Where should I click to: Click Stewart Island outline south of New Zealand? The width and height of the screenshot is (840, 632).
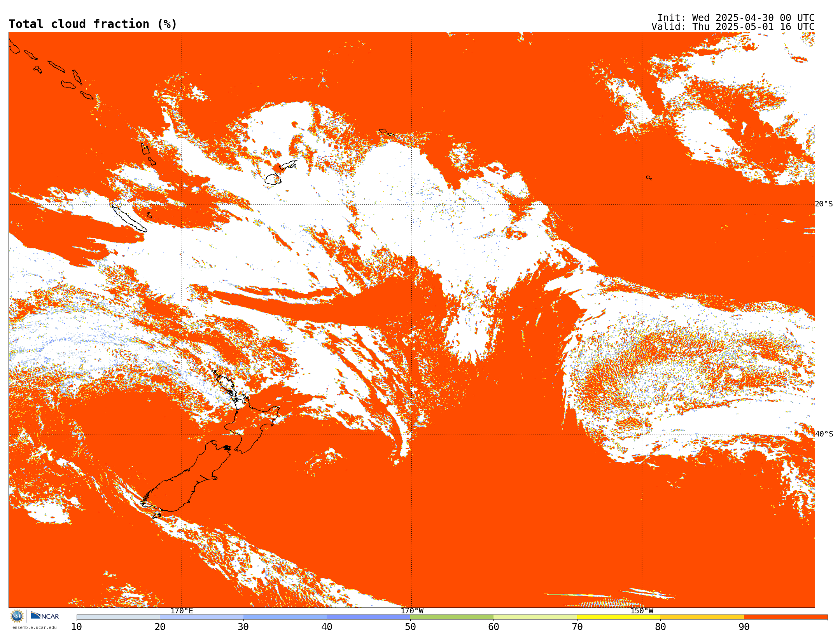click(156, 515)
